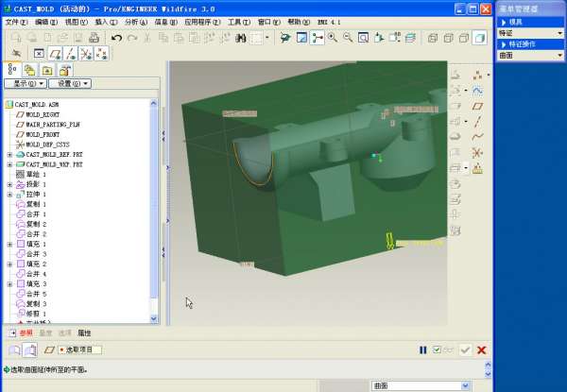
Task: Click the Zoom In magnifier
Action: point(333,38)
